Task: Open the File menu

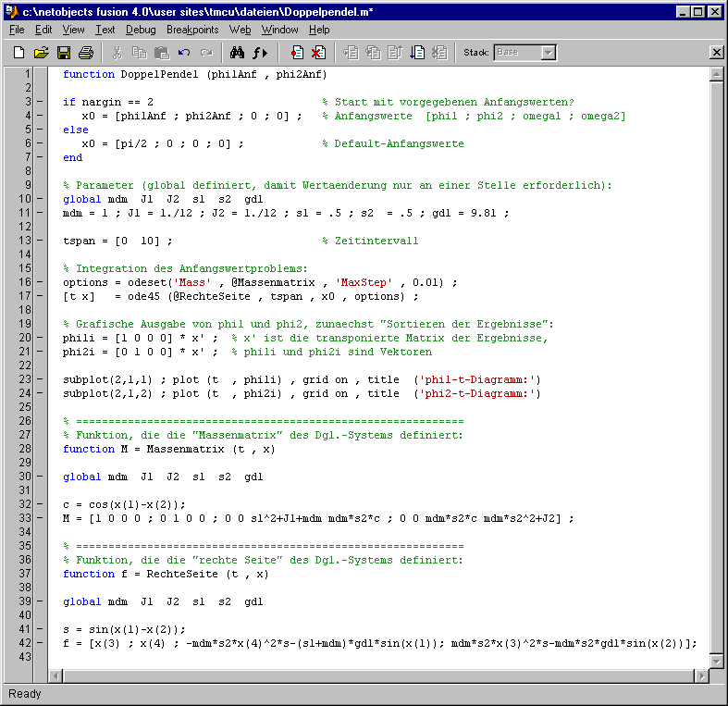Action: [x=17, y=30]
